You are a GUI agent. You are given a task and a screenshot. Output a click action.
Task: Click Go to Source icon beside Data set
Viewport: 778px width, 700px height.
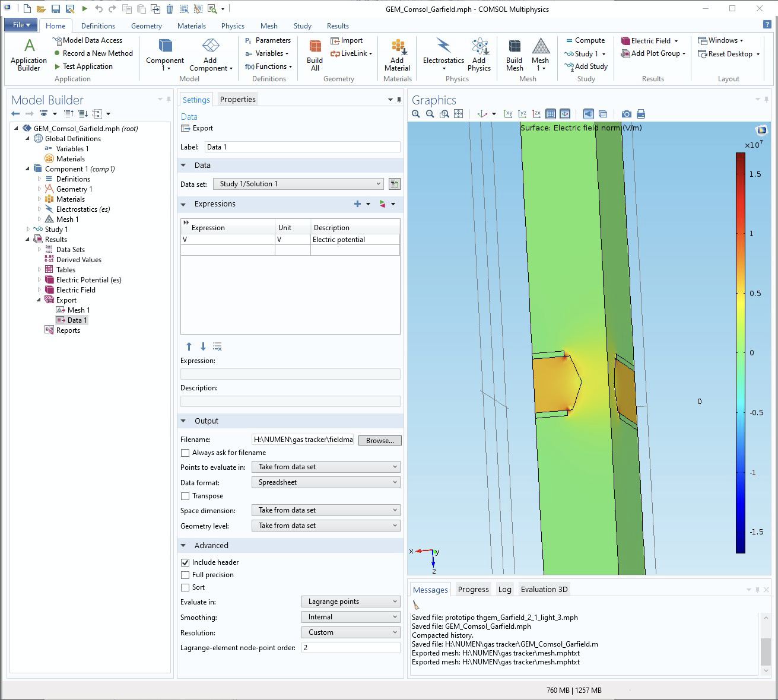pyautogui.click(x=394, y=184)
